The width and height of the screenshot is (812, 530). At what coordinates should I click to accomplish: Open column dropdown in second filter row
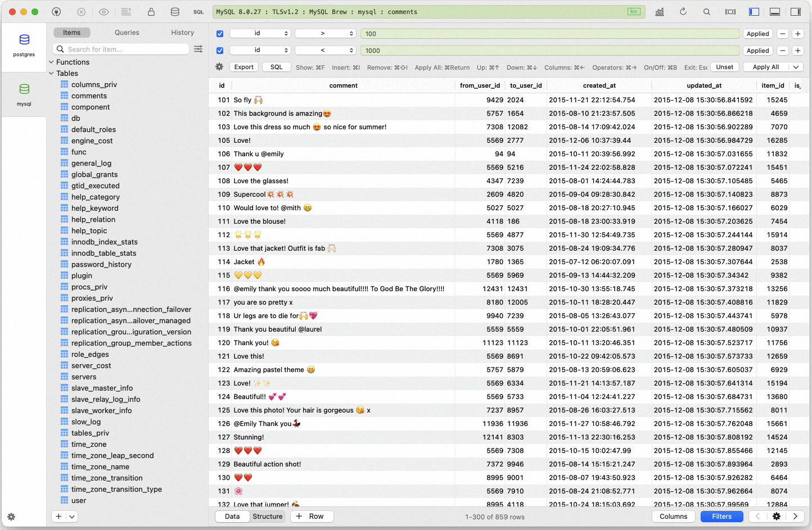click(260, 51)
